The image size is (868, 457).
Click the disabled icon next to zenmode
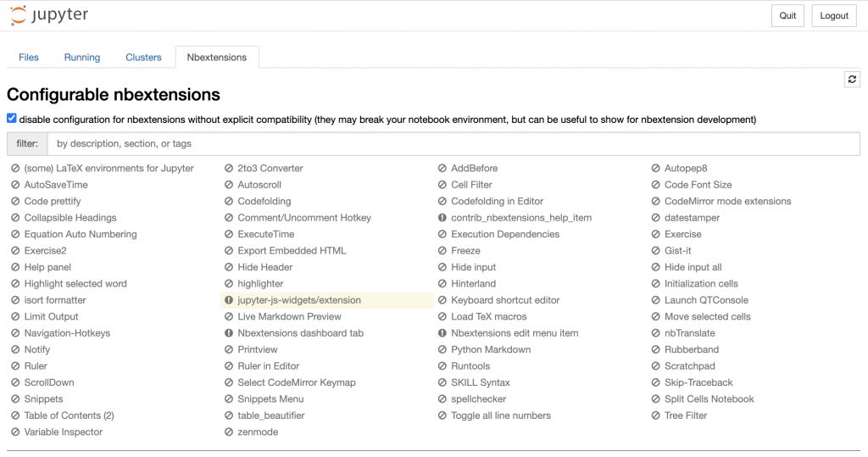tap(229, 432)
